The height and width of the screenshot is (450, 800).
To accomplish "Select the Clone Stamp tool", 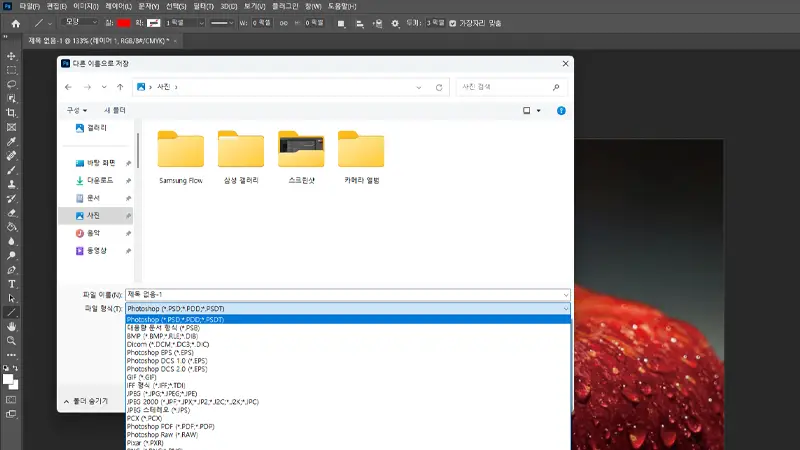I will coord(11,184).
